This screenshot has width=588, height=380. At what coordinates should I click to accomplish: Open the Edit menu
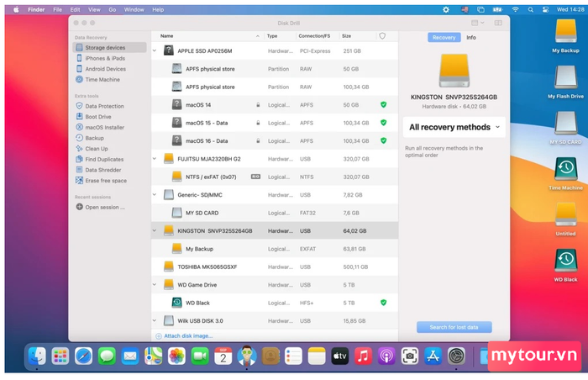click(75, 10)
